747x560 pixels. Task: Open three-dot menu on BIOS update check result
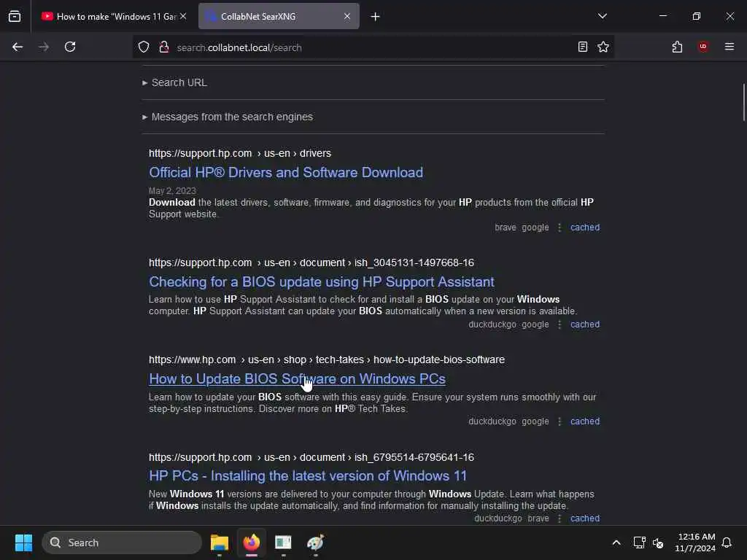(560, 324)
